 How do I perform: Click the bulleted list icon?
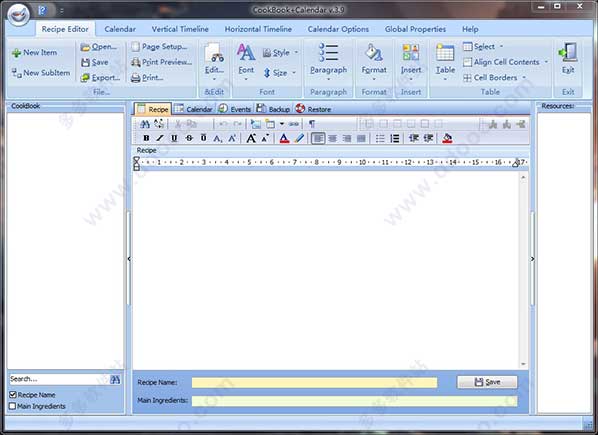point(380,138)
